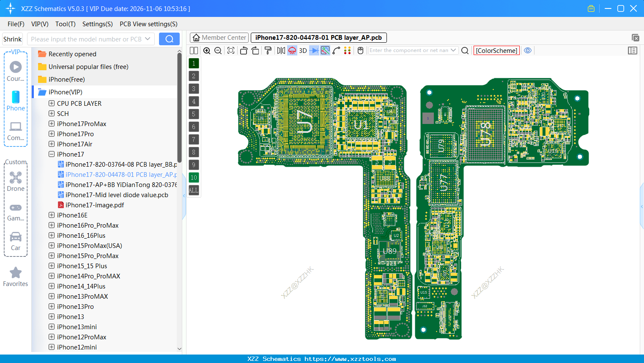The width and height of the screenshot is (644, 363).
Task: Open the ColorScheme picker
Action: 496,50
